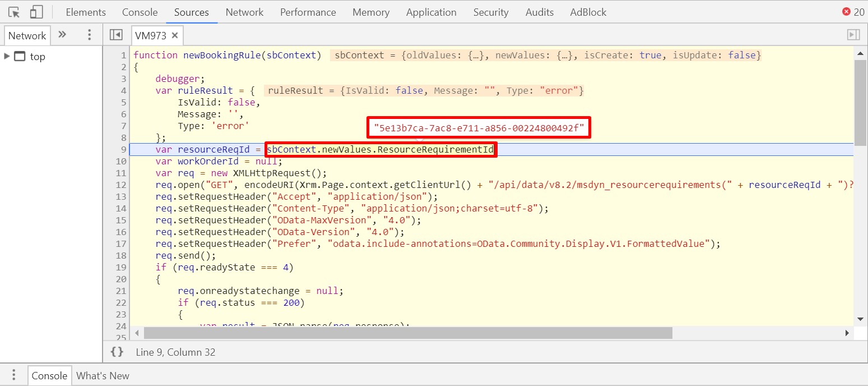Activate the inspect element picker icon
This screenshot has width=868, height=386.
pos(14,12)
